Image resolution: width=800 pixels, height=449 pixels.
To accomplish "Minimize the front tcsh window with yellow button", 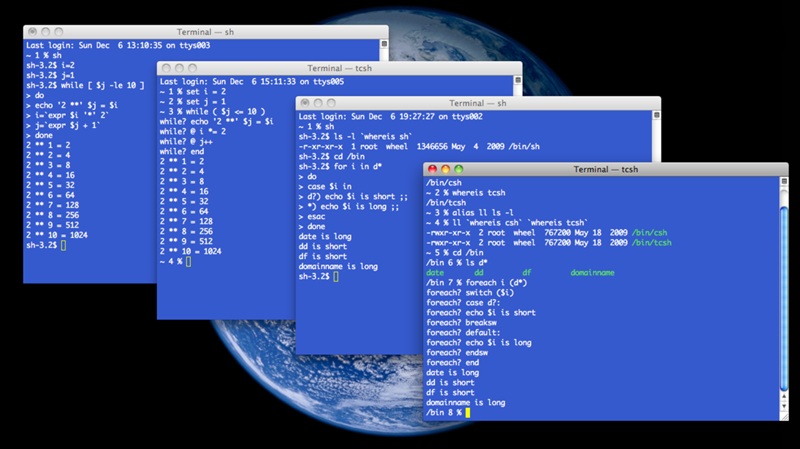I will click(445, 169).
